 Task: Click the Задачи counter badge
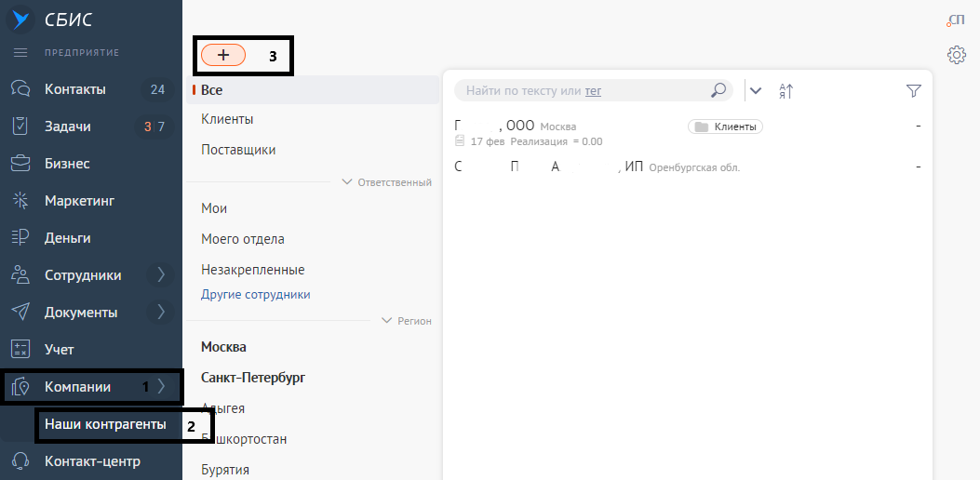click(x=154, y=127)
